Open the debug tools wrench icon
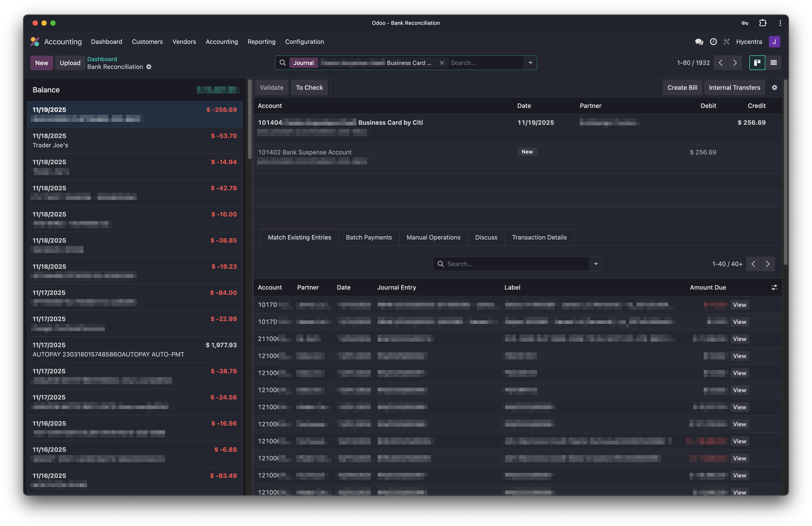 727,41
